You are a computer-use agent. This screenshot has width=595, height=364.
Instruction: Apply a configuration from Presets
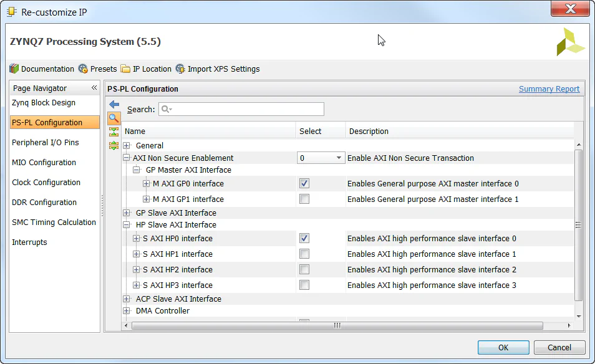tap(97, 69)
